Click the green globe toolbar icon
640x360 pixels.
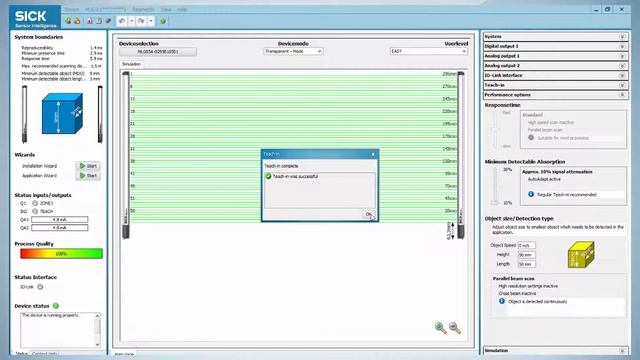pyautogui.click(x=163, y=21)
